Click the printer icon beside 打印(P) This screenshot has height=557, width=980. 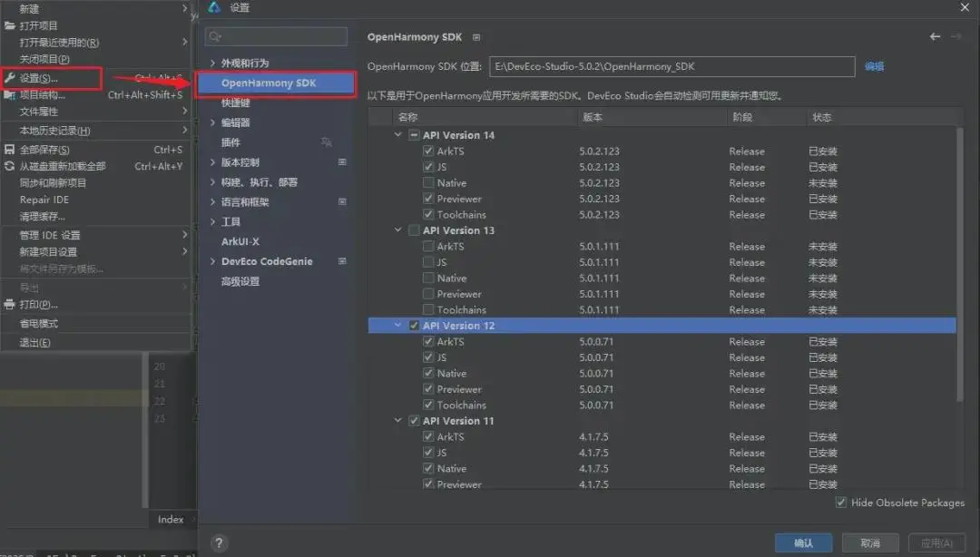click(x=9, y=305)
